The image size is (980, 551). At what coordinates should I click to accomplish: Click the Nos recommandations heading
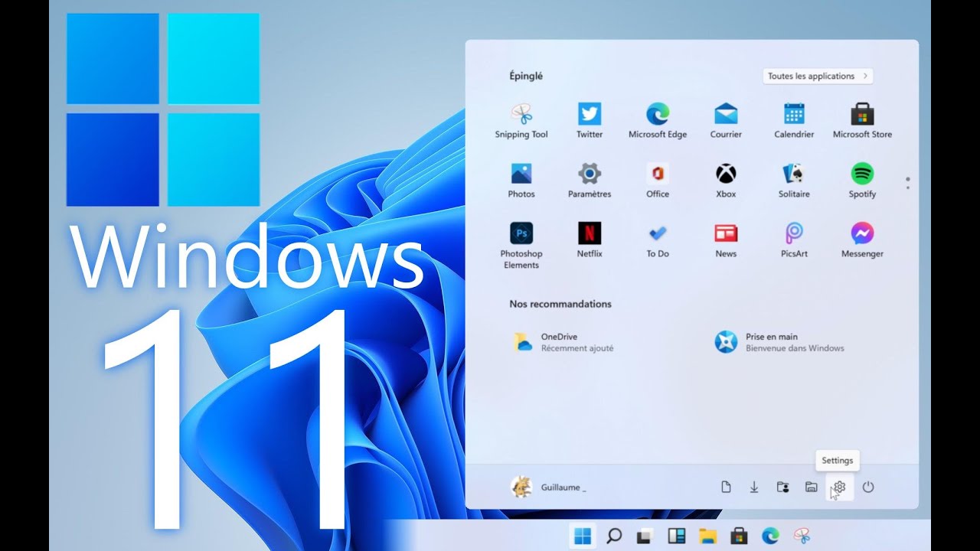(x=560, y=304)
